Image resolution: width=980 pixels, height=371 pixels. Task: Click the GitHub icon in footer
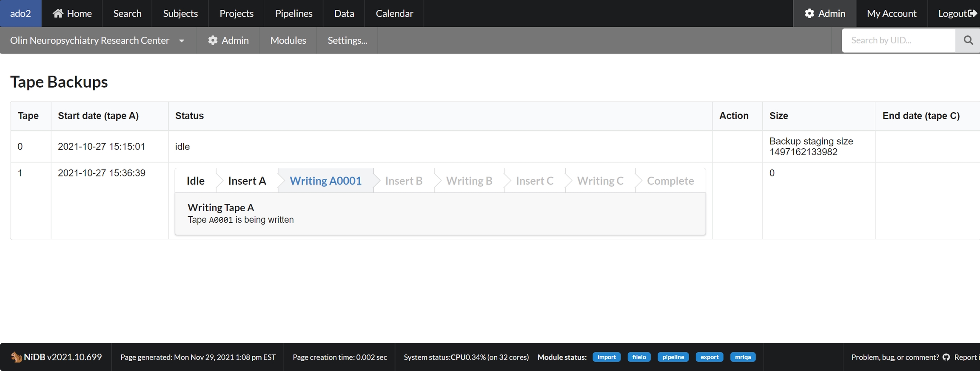click(x=946, y=357)
